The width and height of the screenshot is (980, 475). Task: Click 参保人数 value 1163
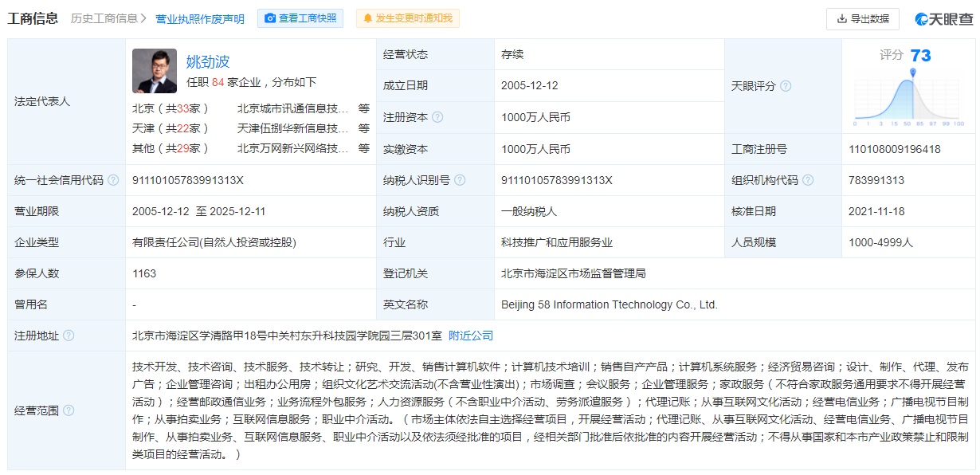pos(144,273)
